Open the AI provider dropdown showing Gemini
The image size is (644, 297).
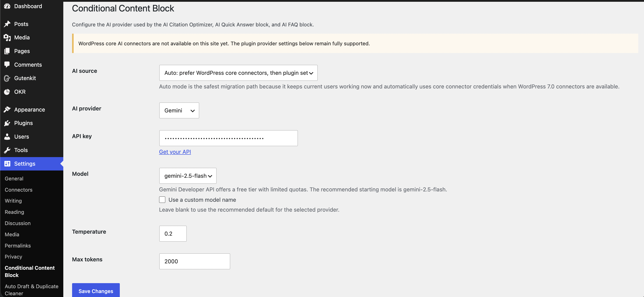point(179,110)
